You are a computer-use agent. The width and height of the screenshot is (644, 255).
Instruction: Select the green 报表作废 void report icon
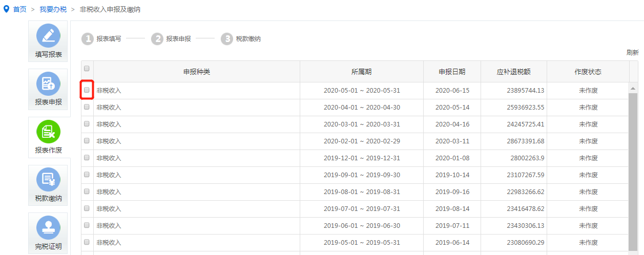pyautogui.click(x=49, y=132)
